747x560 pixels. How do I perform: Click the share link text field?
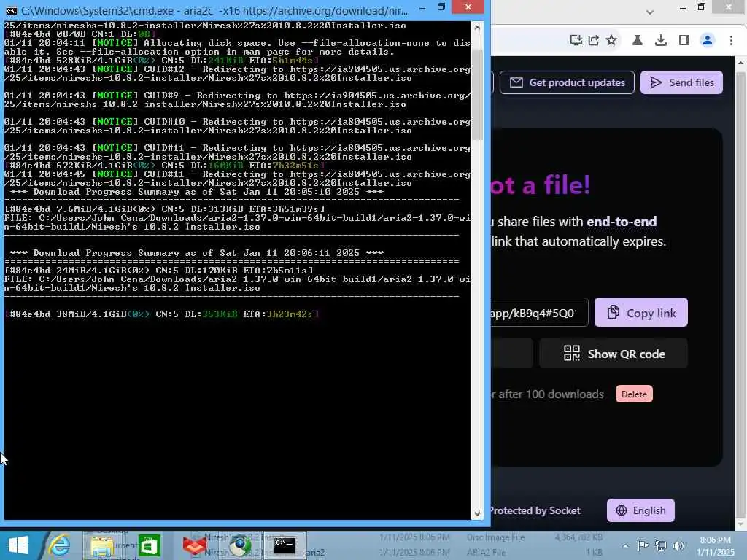[x=539, y=312]
